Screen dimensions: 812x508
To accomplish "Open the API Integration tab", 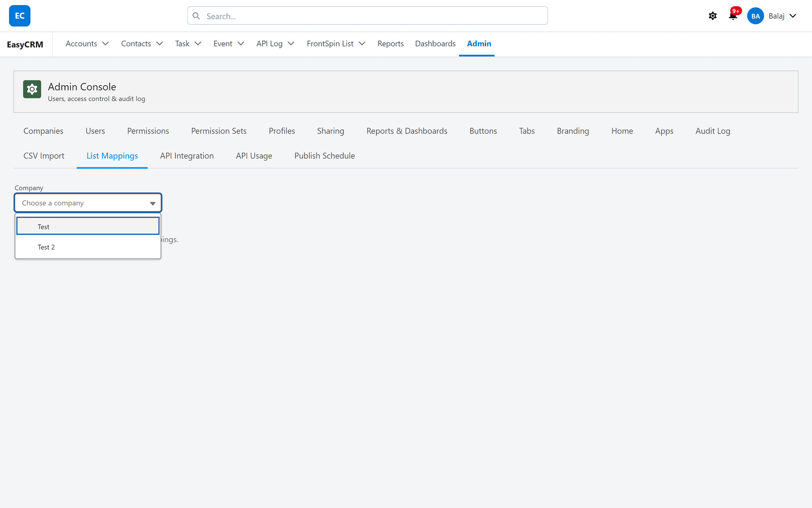I will coord(187,156).
